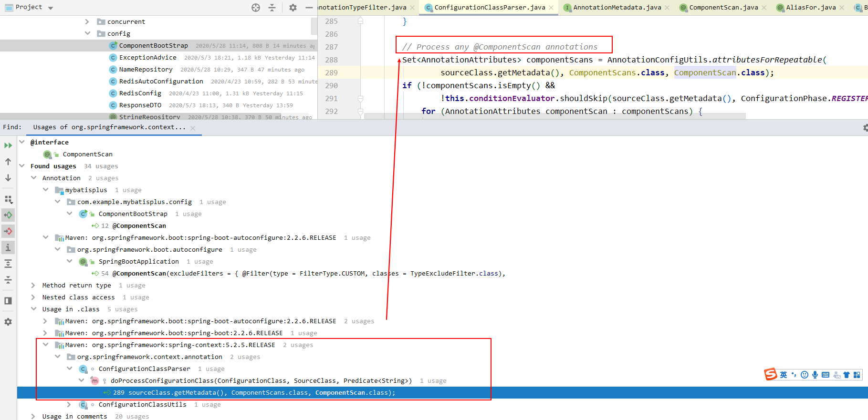868x420 pixels.
Task: Open NameRepository in project tree
Action: [146, 69]
